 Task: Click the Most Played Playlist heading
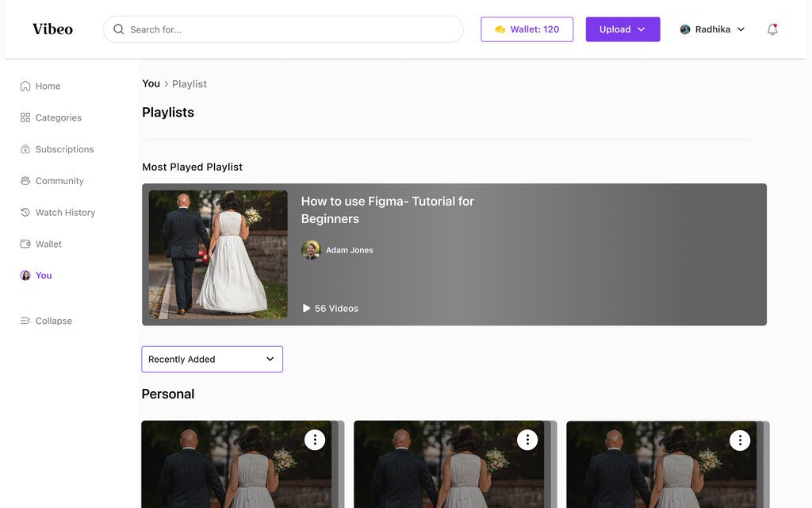[x=192, y=167]
